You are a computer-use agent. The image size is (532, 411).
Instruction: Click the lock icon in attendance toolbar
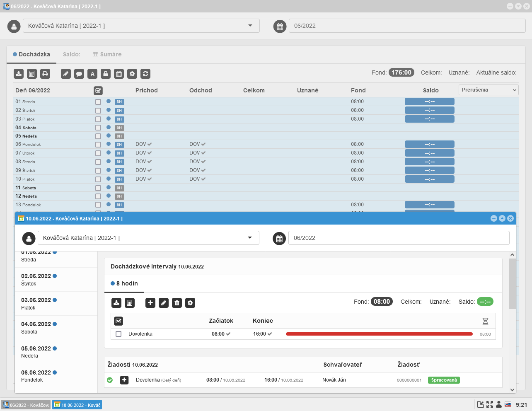(x=106, y=74)
